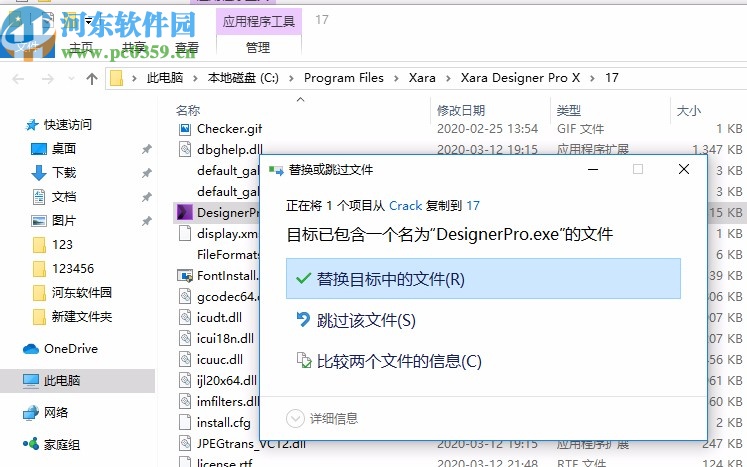Click the dbghelp.dll file icon
Viewport: 747px width, 467px height.
[185, 150]
